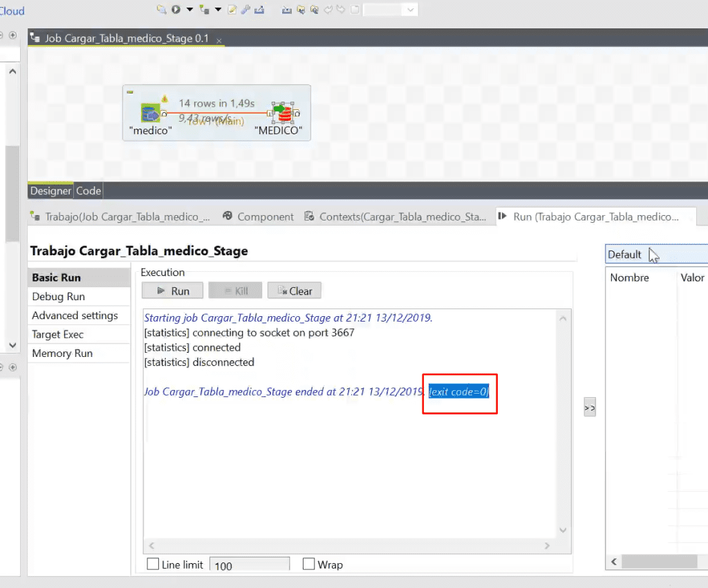This screenshot has height=588, width=708.
Task: Click the lower-left panel plus expand icon
Action: 12,367
